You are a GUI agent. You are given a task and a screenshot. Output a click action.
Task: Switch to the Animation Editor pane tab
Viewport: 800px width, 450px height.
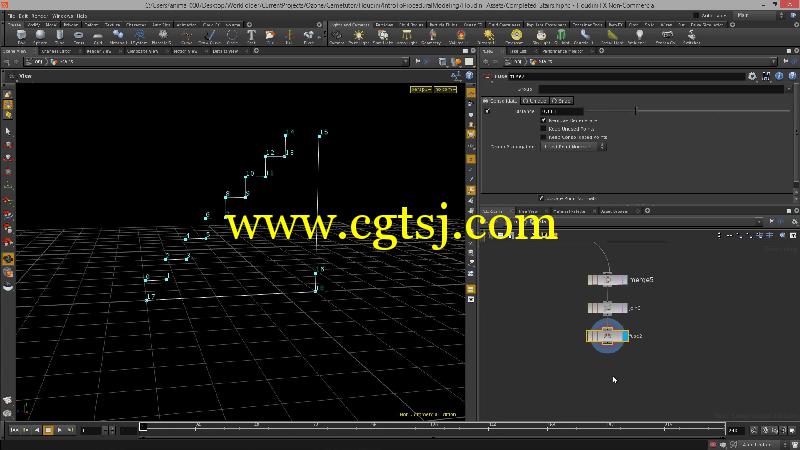click(x=56, y=51)
